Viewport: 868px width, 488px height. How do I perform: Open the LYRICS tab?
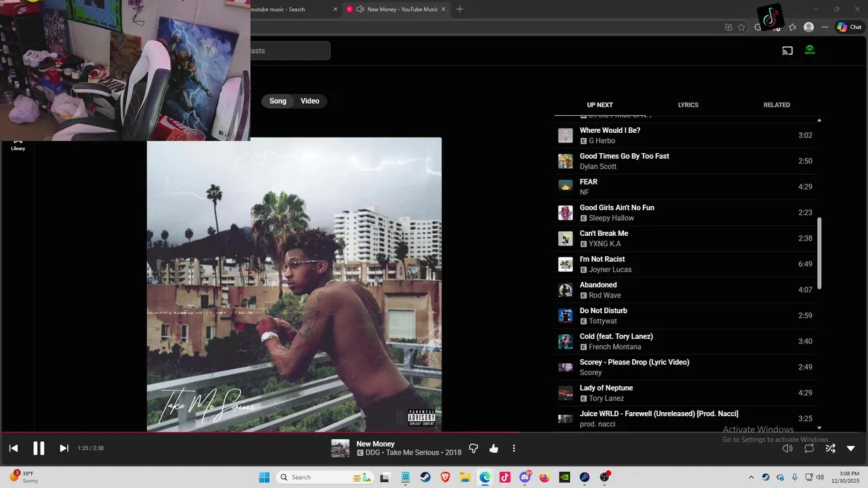point(688,105)
